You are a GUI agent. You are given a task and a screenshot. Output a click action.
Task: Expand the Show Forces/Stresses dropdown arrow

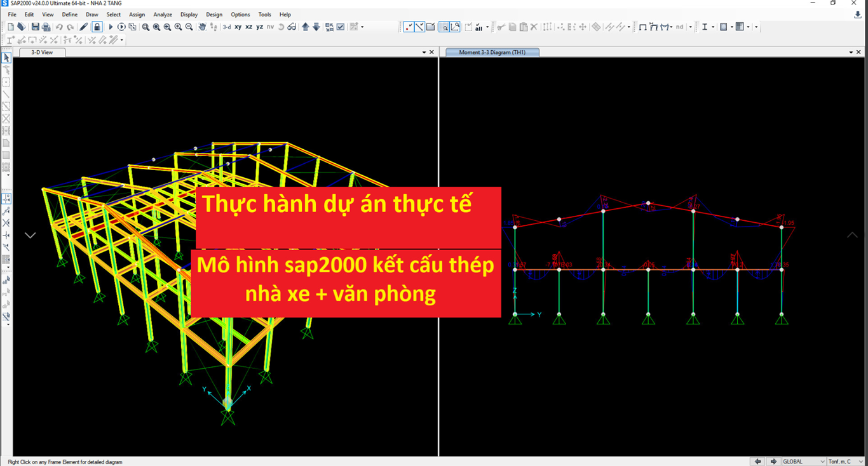click(670, 27)
